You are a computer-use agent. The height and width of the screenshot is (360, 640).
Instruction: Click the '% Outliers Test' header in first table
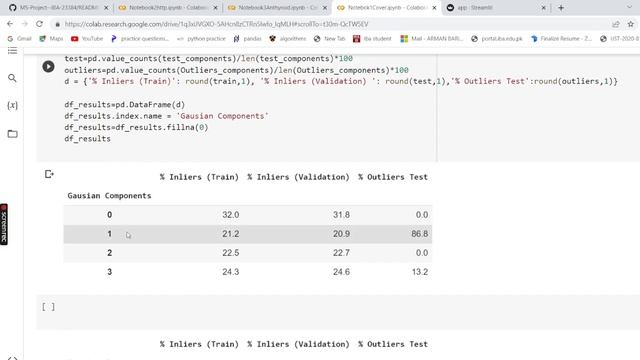[x=393, y=177]
